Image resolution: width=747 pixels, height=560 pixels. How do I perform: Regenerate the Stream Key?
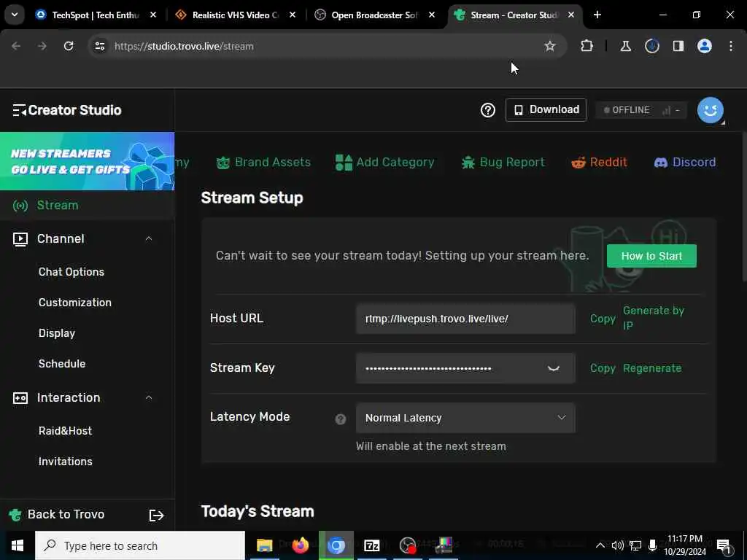pos(652,368)
